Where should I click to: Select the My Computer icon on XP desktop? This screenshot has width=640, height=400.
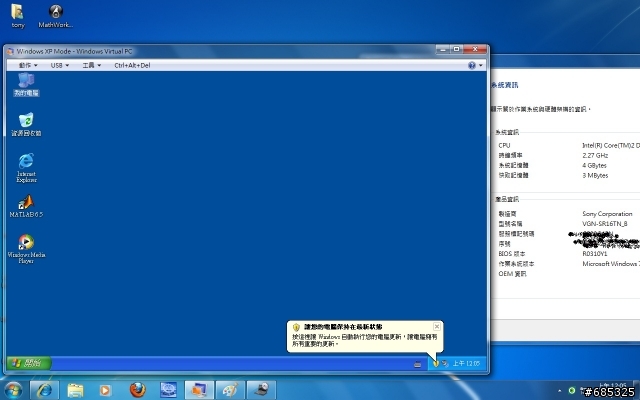(26, 85)
